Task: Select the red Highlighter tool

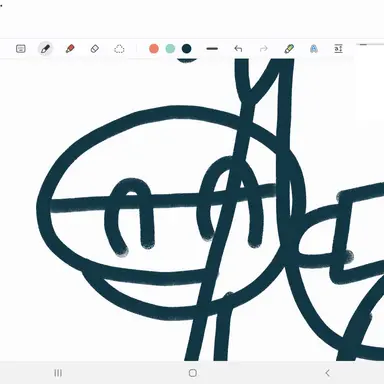Action: pos(70,49)
